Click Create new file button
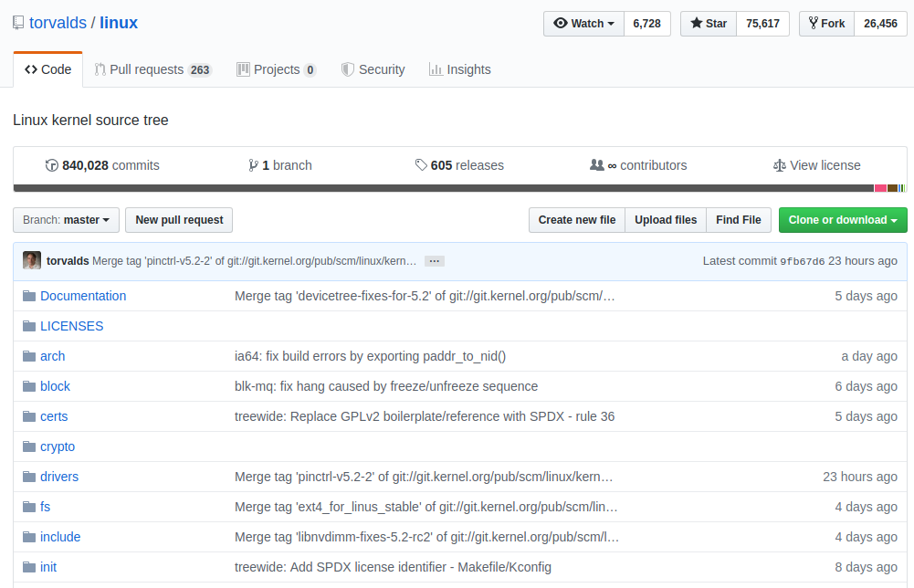914x588 pixels. tap(576, 220)
